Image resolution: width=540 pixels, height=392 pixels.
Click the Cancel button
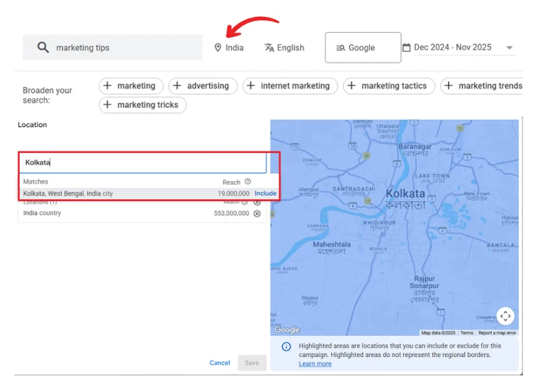click(220, 363)
